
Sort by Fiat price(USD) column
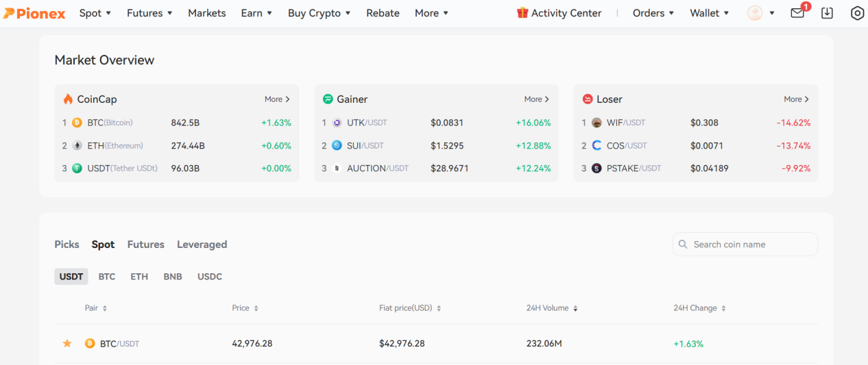coord(410,308)
